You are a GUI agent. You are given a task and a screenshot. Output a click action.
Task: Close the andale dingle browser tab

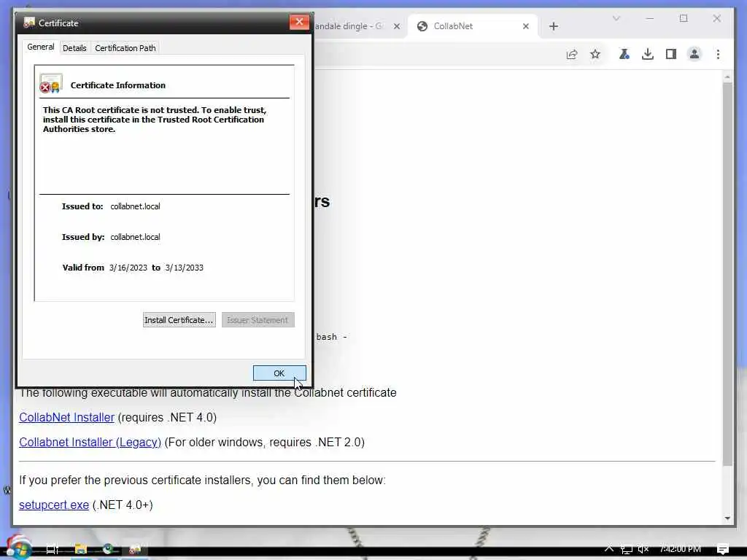(397, 26)
